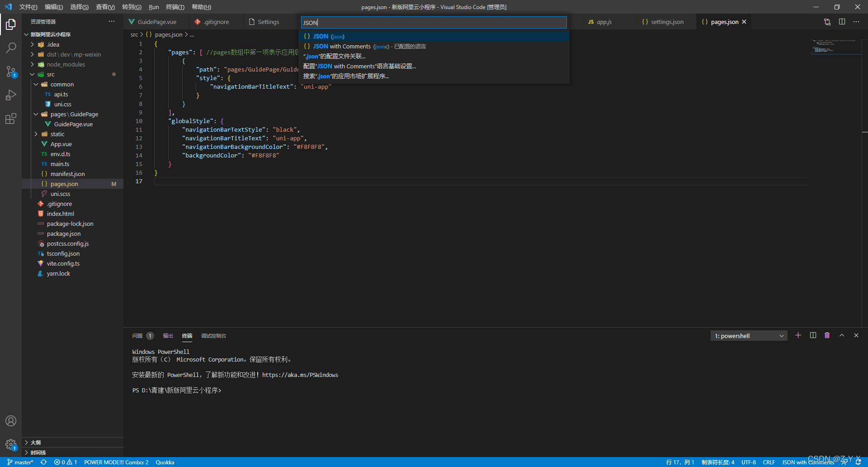This screenshot has height=467, width=868.
Task: Click the CRLF line ending status item
Action: (769, 462)
